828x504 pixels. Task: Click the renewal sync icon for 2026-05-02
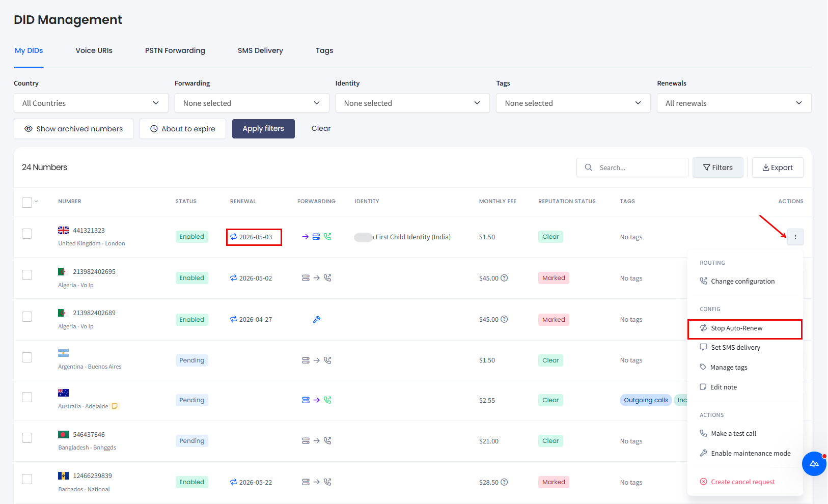(234, 278)
